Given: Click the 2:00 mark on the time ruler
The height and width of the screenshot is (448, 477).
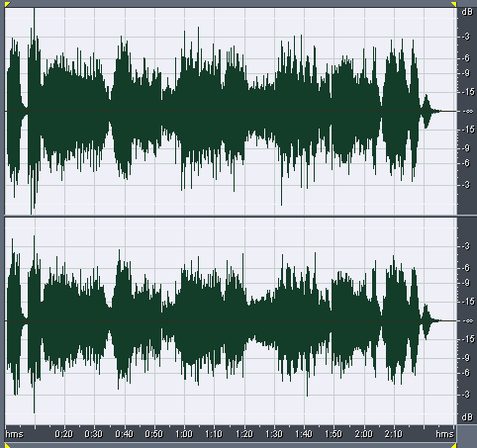Looking at the screenshot, I should point(364,433).
